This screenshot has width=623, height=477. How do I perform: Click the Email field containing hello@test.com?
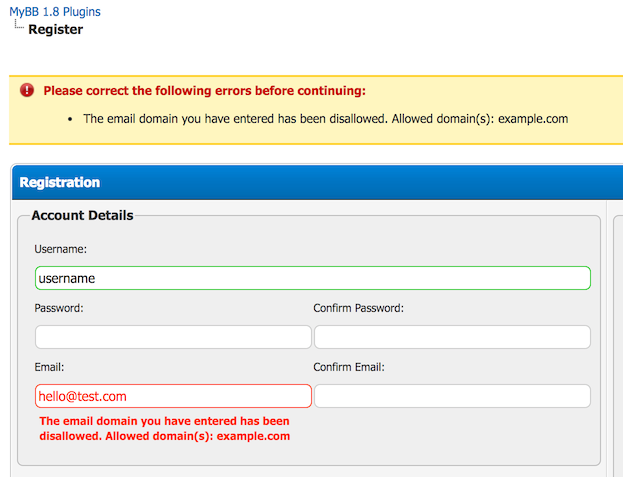pos(173,396)
